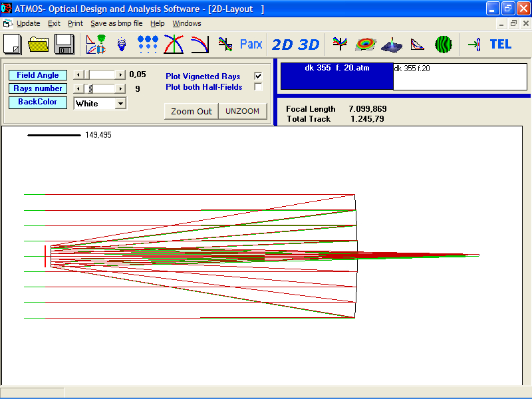Click the TEL telescope toolbar icon

point(500,45)
